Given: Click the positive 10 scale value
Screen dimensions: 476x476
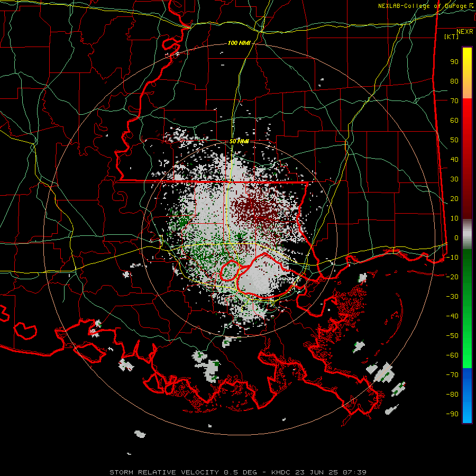Looking at the screenshot, I should 454,218.
